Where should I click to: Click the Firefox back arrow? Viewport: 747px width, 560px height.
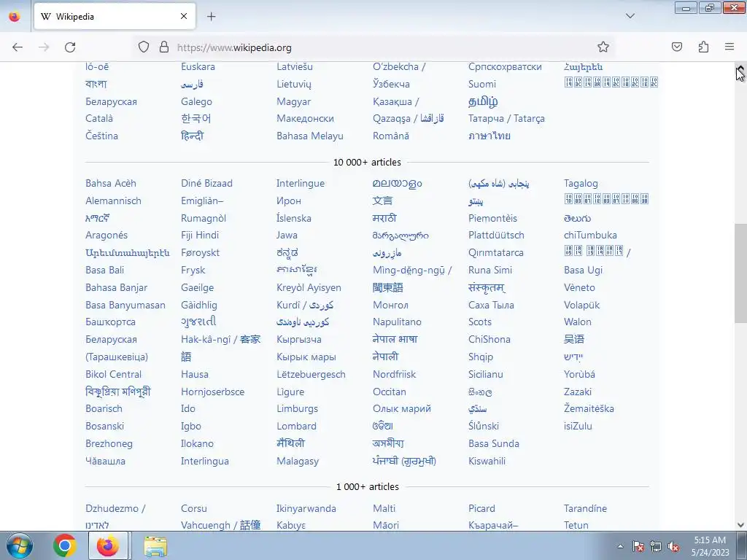point(18,47)
